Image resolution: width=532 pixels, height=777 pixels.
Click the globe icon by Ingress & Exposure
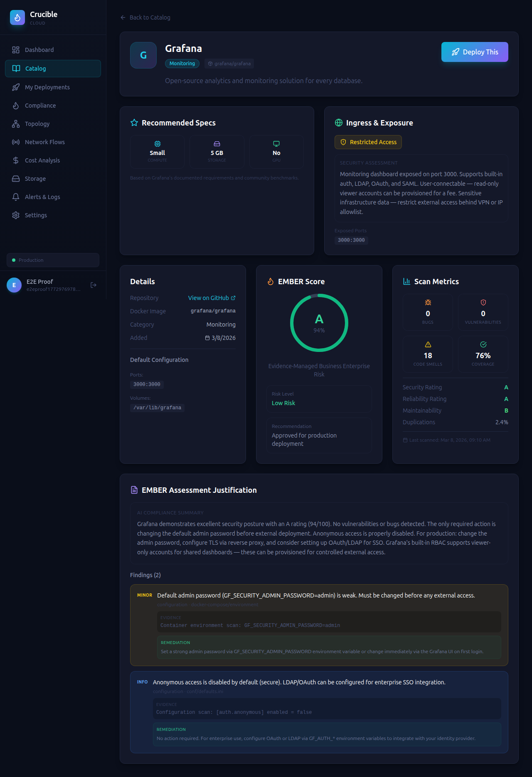339,123
